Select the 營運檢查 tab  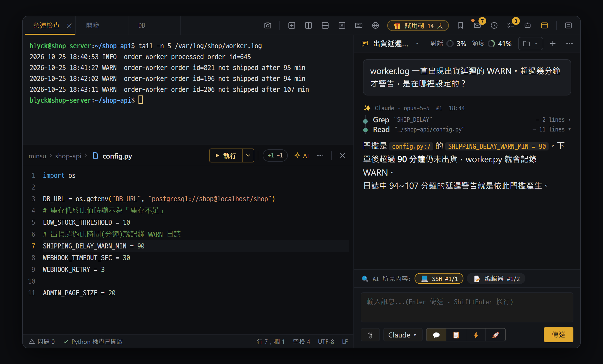coord(46,26)
